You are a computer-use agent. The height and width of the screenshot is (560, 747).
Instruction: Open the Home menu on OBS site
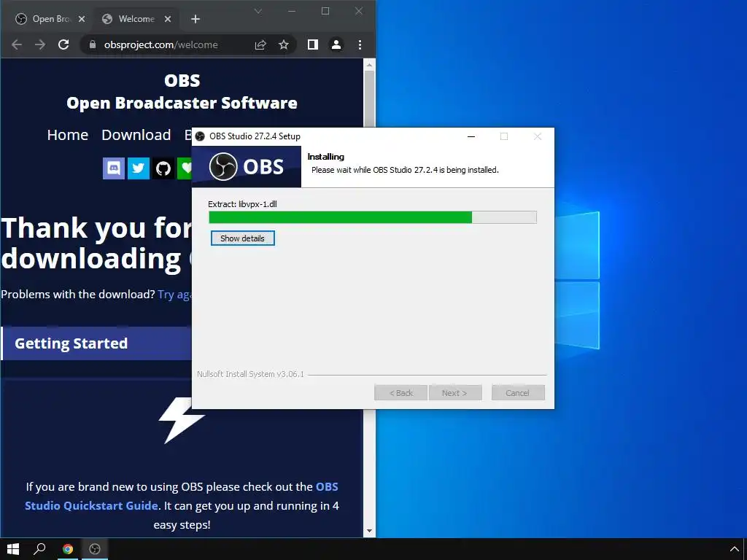coord(68,135)
